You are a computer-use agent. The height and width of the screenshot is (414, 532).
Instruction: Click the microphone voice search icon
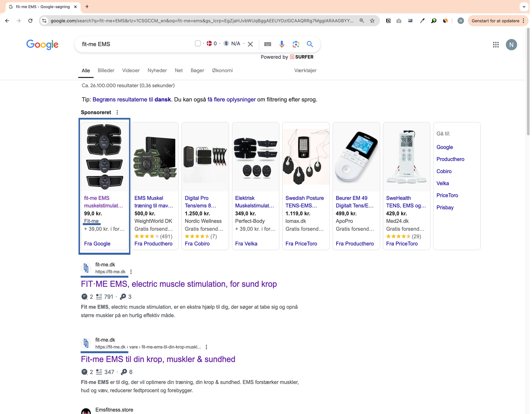click(x=282, y=44)
